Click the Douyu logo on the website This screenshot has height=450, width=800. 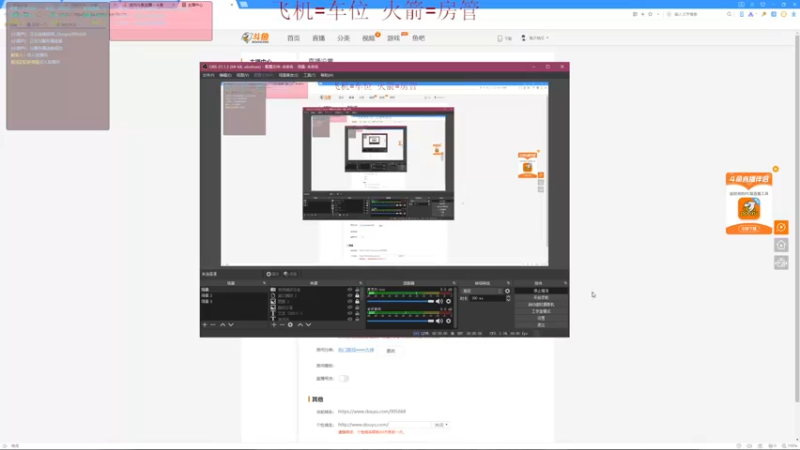tap(255, 38)
